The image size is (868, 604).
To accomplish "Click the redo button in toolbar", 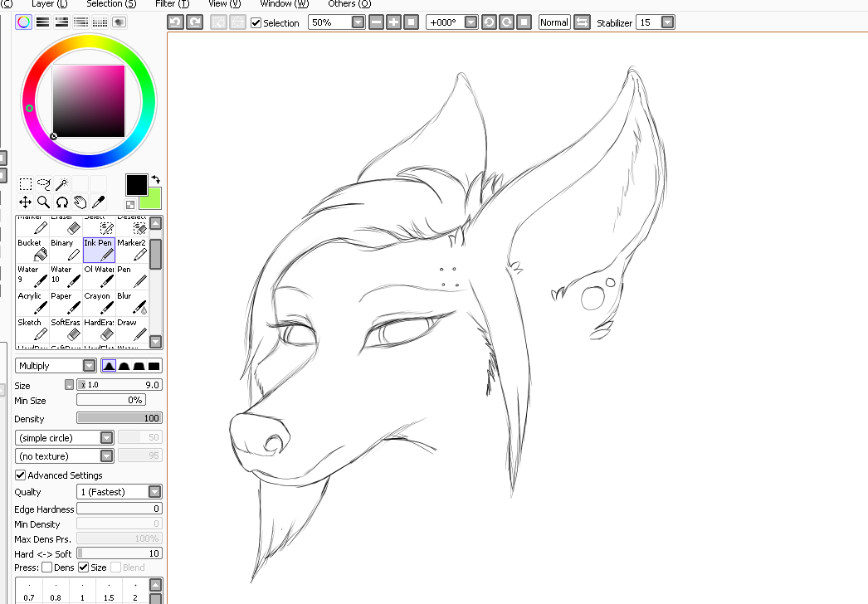I will tap(194, 22).
